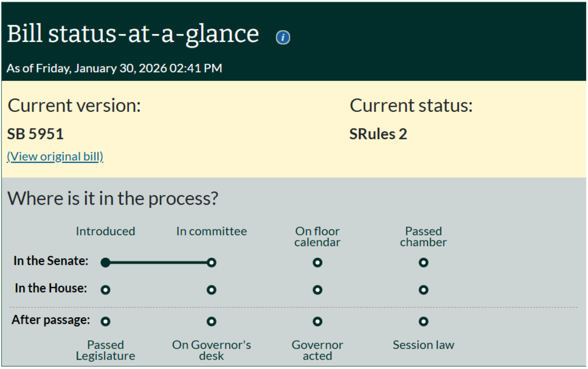The height and width of the screenshot is (369, 588).
Task: Click the "Passed Legislature" after-passage marker
Action: click(105, 322)
